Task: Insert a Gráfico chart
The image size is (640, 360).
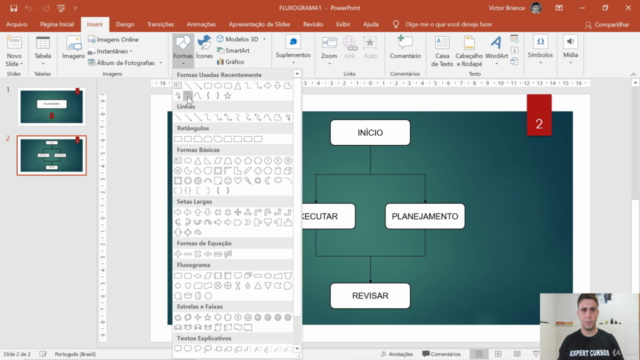Action: (231, 62)
